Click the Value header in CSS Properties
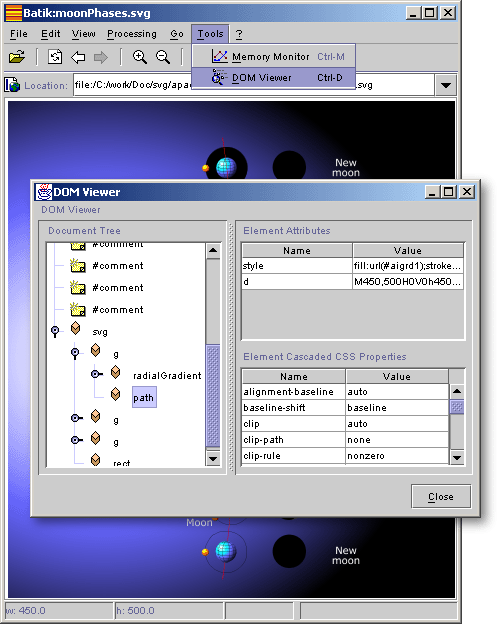500x628 pixels. 397,376
